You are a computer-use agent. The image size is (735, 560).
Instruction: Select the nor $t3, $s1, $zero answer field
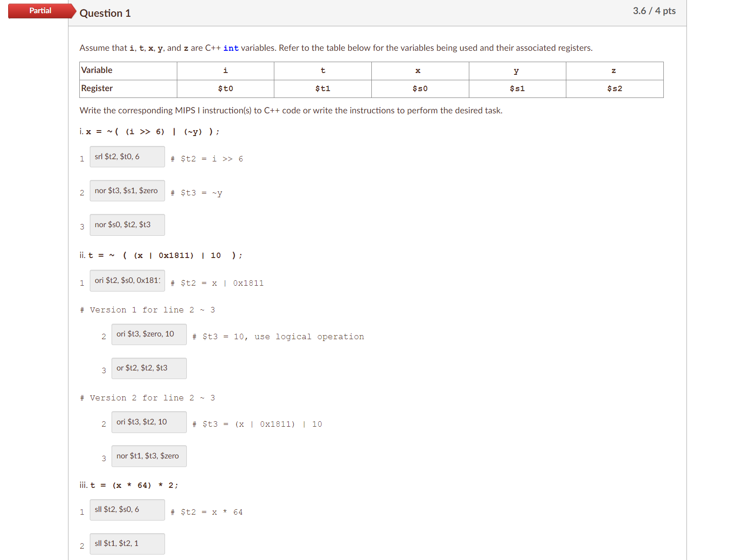coord(127,190)
